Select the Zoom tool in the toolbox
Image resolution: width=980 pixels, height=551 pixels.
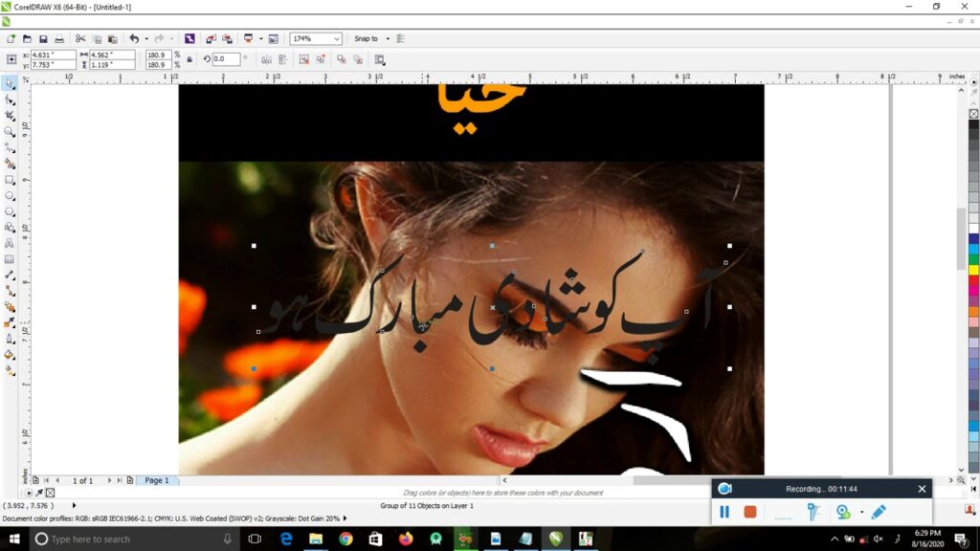pyautogui.click(x=10, y=132)
